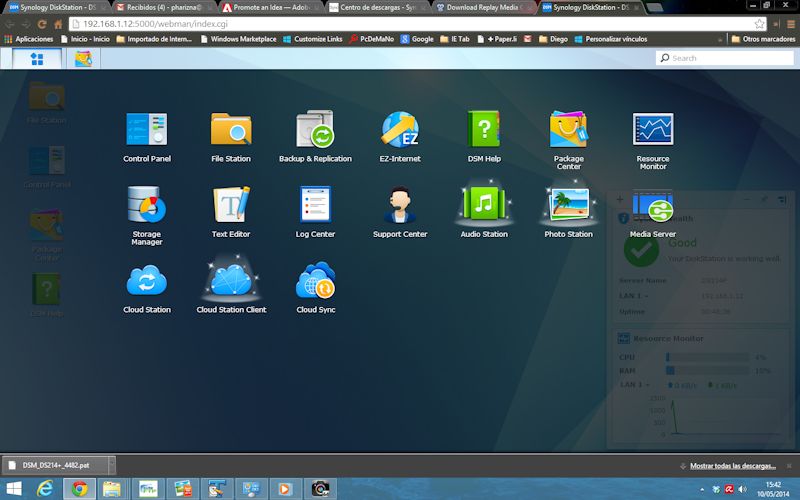Open the Inicio - Inicio bookmark

(85, 39)
